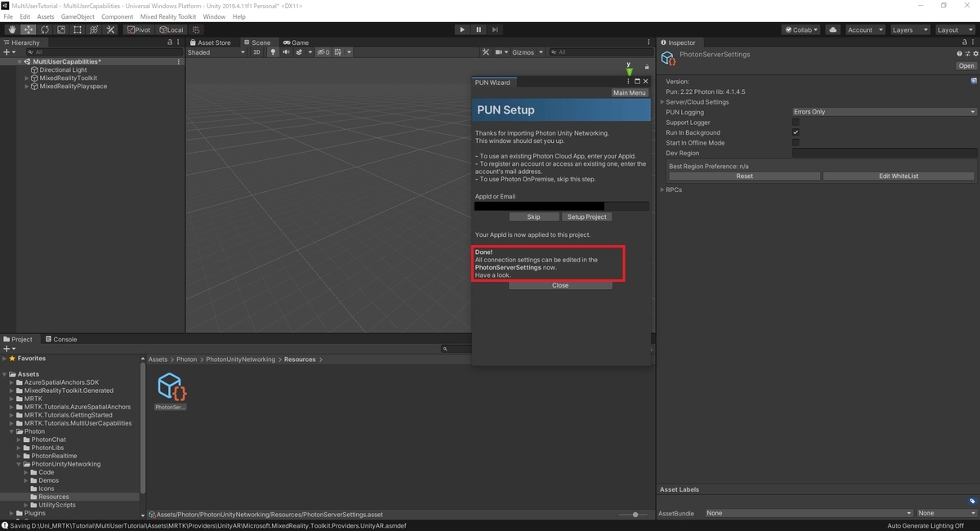Uncheck Run In Background checkbox

795,132
